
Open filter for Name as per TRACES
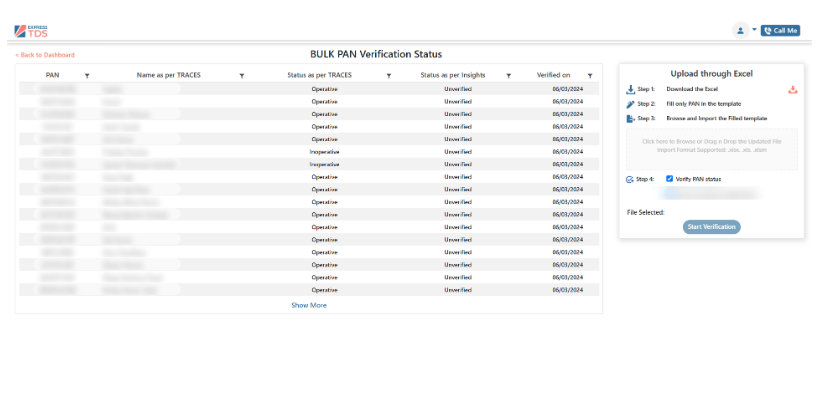(x=242, y=75)
